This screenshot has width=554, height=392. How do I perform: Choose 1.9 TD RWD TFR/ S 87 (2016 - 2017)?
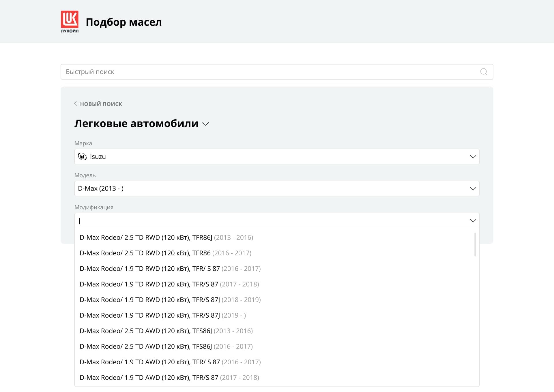click(x=170, y=269)
